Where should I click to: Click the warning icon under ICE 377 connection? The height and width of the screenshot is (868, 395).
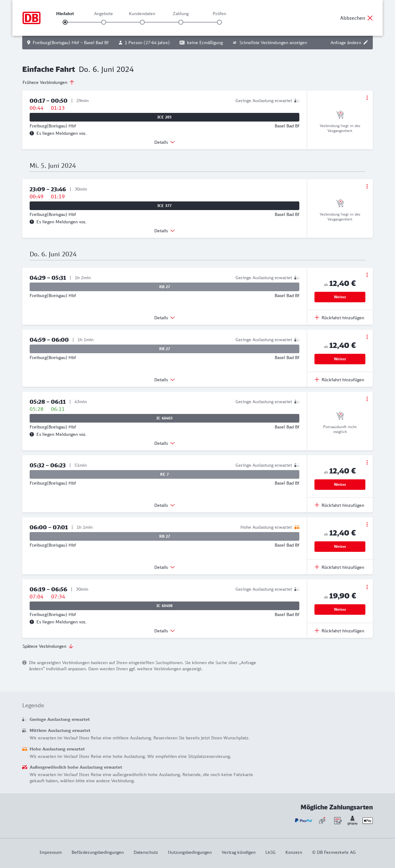pyautogui.click(x=32, y=222)
